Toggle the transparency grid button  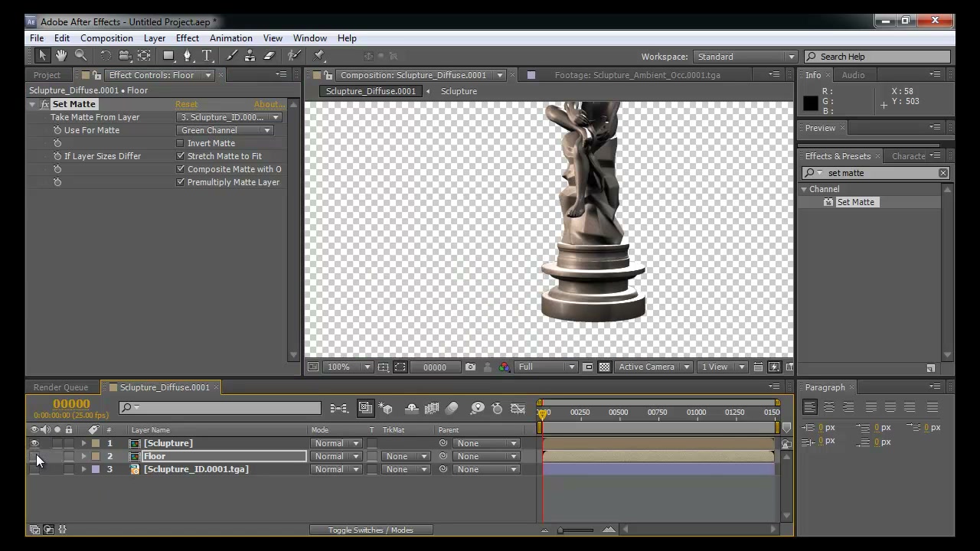pos(604,367)
